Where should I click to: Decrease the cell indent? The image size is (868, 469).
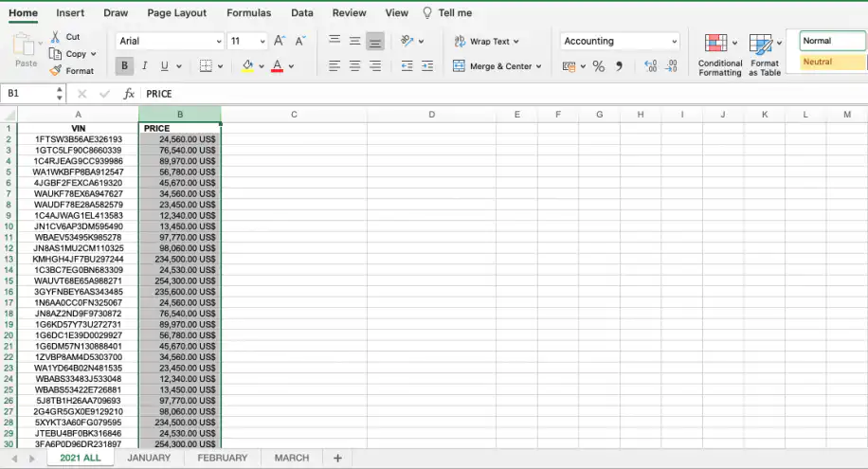(407, 66)
